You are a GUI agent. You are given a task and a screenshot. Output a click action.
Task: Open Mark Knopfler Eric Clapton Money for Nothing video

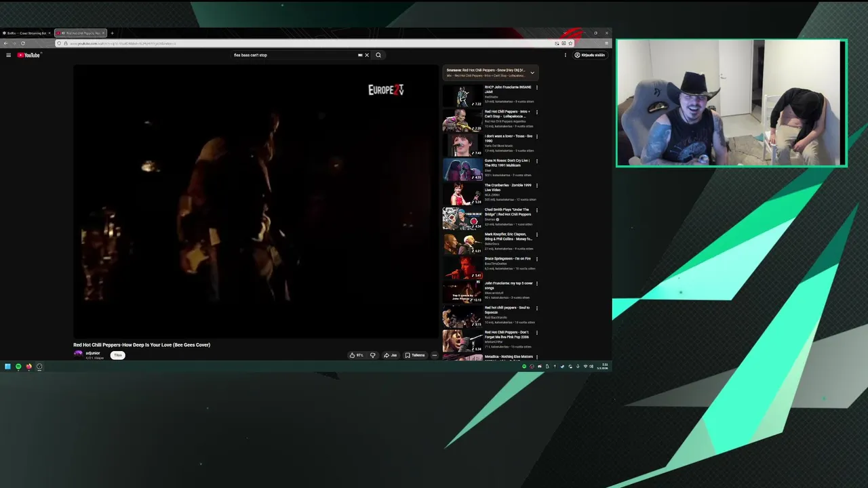[462, 243]
